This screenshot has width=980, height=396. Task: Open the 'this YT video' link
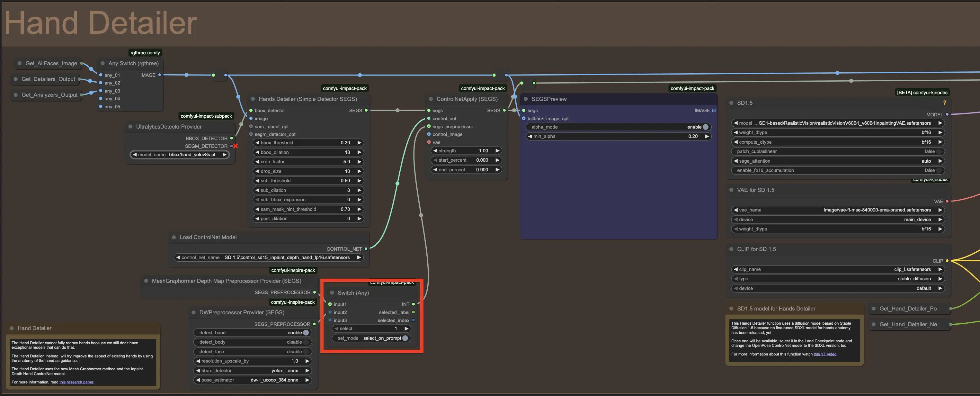[x=825, y=354]
